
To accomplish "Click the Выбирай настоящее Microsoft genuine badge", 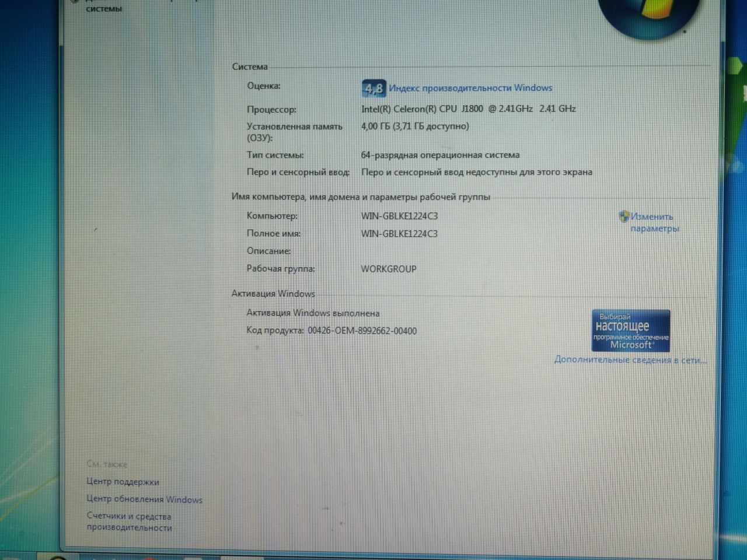I will coord(631,331).
